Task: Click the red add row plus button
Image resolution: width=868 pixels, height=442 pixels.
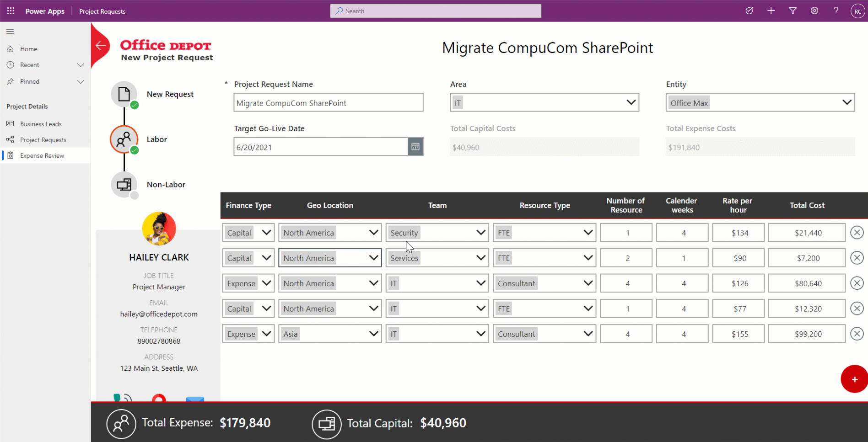Action: [x=854, y=379]
